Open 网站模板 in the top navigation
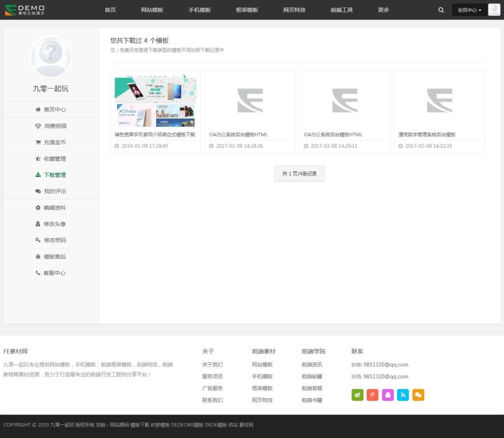The width and height of the screenshot is (504, 438). 152,10
